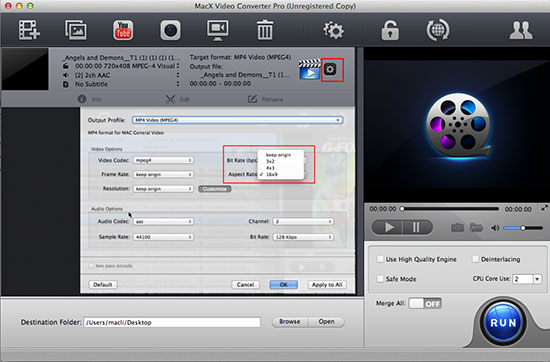Click the Add Video icon

(29, 30)
